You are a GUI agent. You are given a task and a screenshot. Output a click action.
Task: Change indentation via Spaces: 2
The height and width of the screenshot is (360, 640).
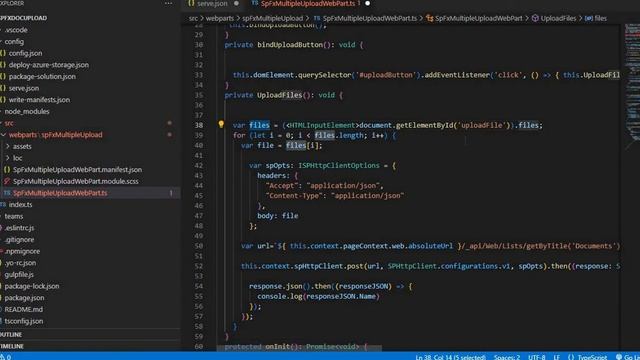click(507, 357)
